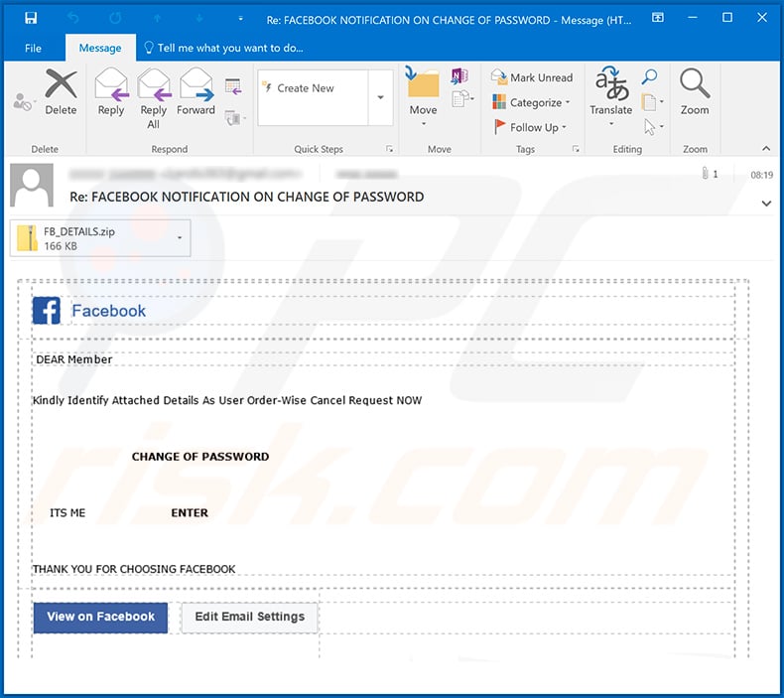The image size is (784, 698).
Task: Click the ENTER text in the email
Action: click(190, 513)
